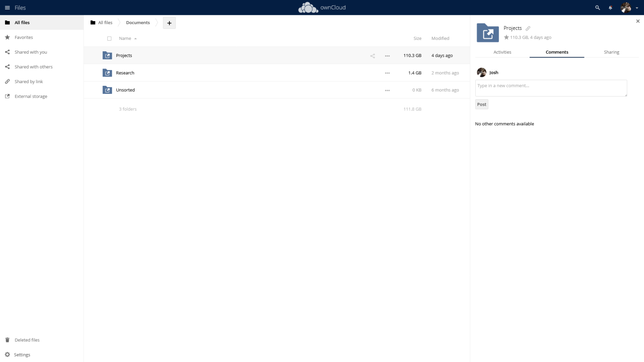Expand the Settings section in sidebar
Screen dimensions: 644x362
(x=22, y=355)
